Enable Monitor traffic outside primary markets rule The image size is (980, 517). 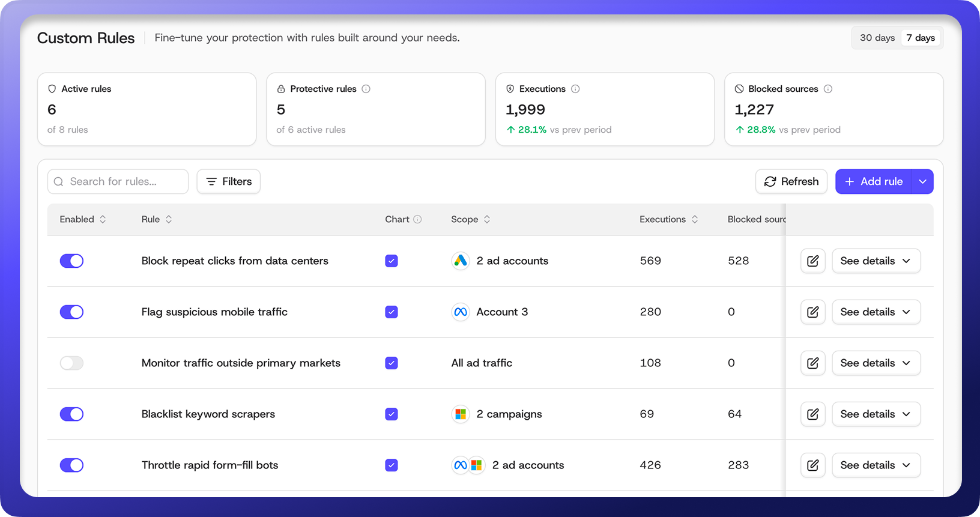71,363
